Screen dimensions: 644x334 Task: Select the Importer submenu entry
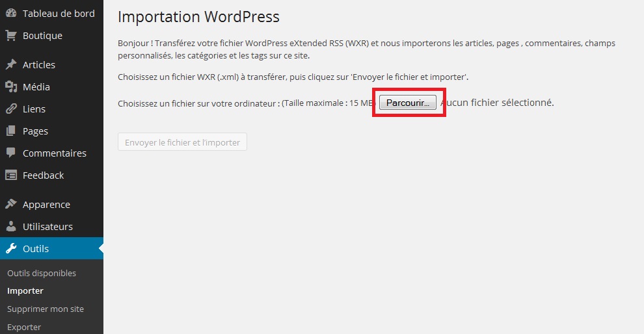pos(25,291)
